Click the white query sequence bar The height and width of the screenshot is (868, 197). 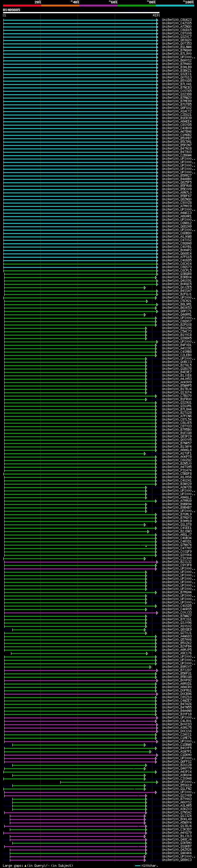[81, 13]
